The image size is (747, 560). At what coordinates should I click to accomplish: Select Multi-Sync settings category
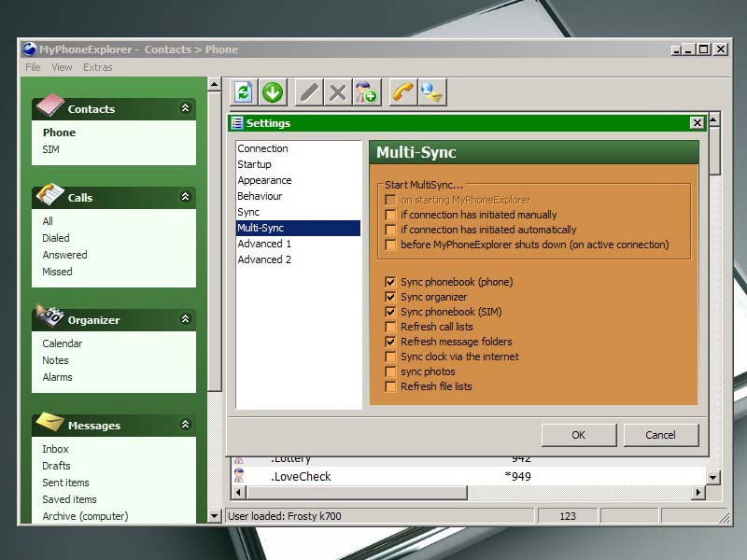tap(298, 228)
